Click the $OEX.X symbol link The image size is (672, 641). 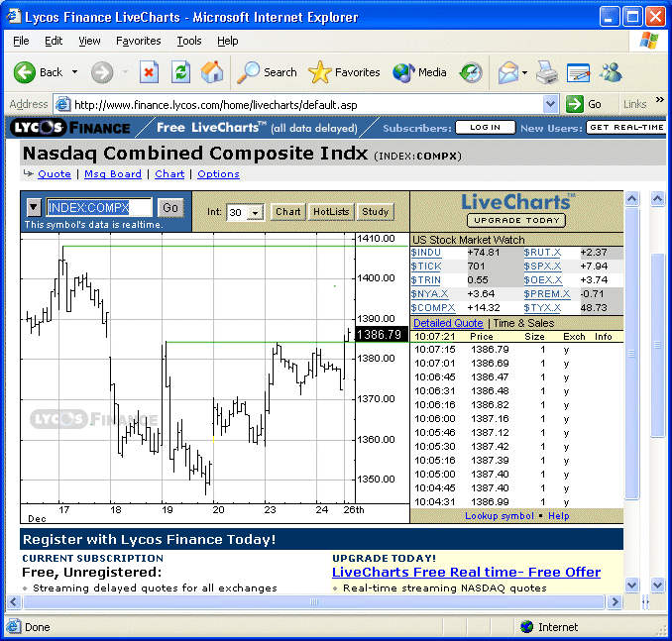pos(542,279)
